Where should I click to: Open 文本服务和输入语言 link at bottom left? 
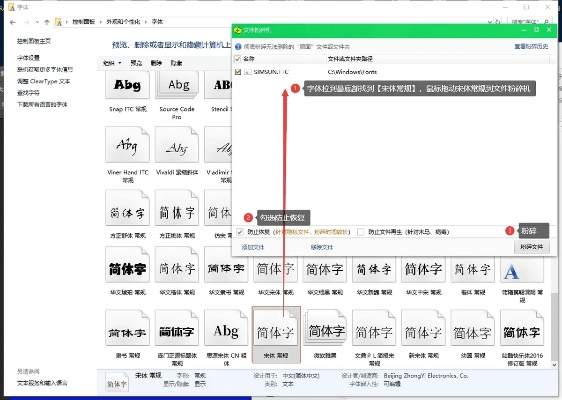click(x=42, y=383)
